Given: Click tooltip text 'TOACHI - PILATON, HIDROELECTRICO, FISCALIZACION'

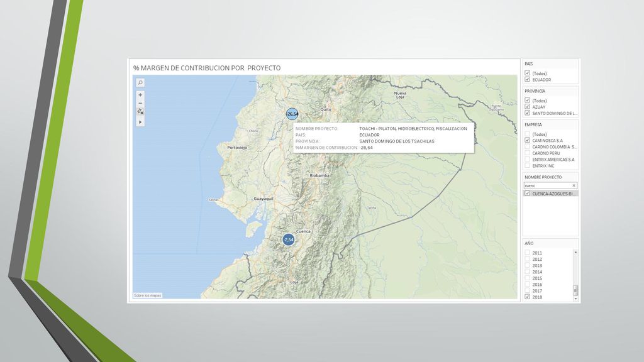Looking at the screenshot, I should click(413, 128).
